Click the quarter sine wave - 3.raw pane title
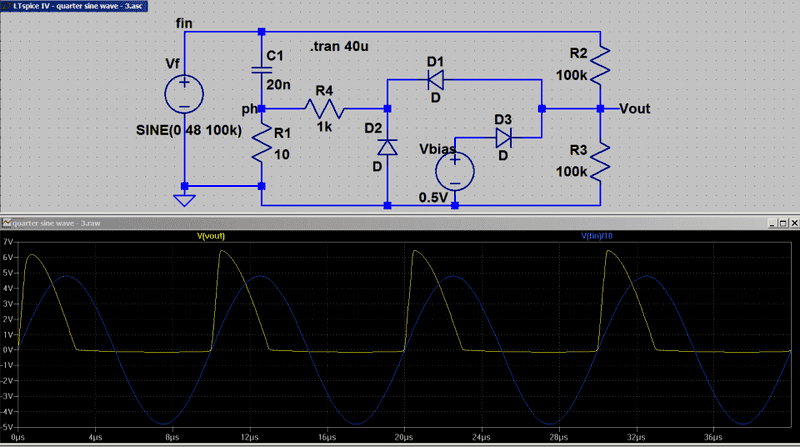 56,223
